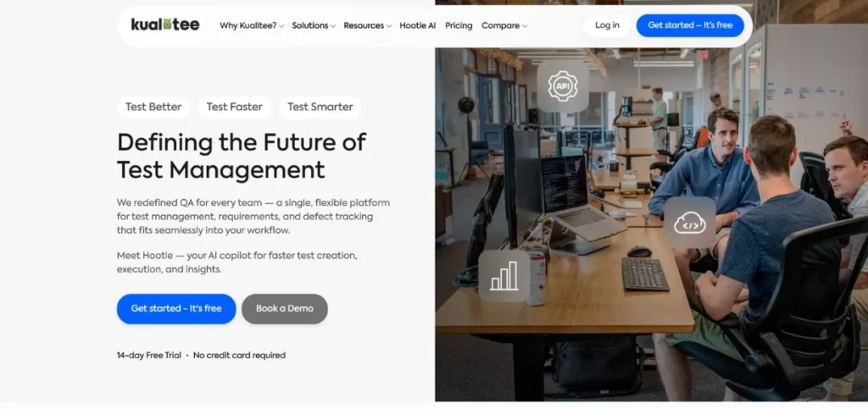The image size is (868, 409).
Task: Click Book a Demo button
Action: click(285, 308)
